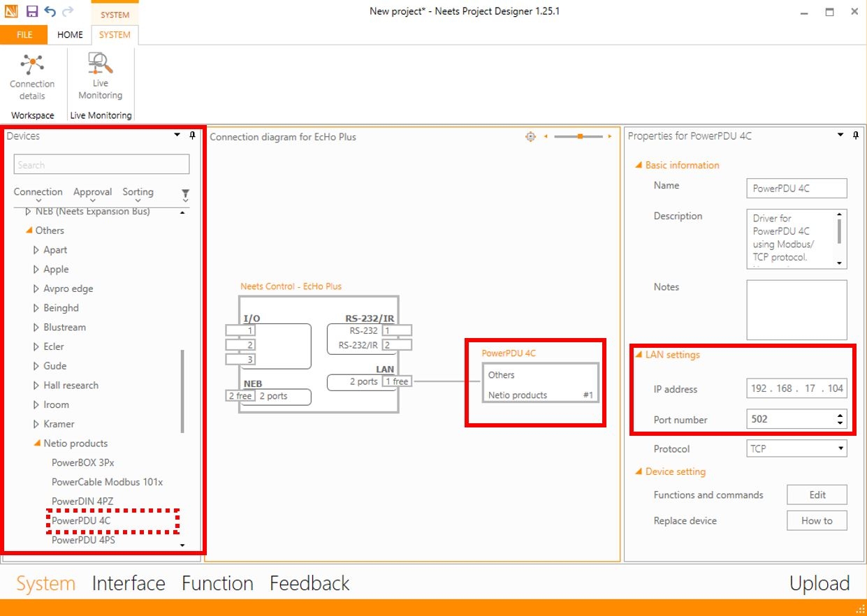Expand the Iroom device group
The image size is (867, 616).
[36, 405]
